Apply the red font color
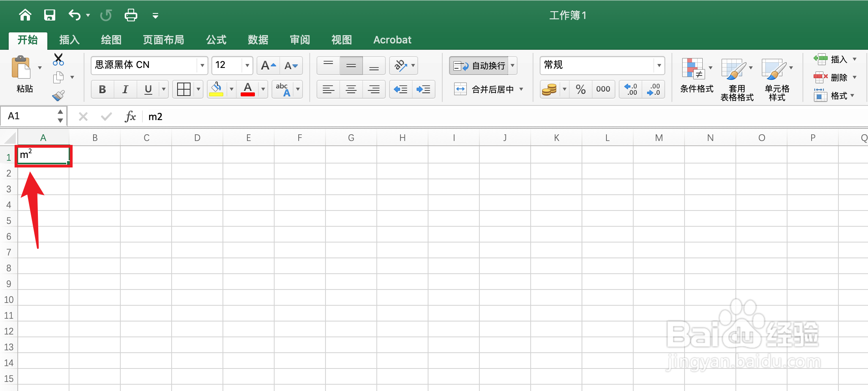Image resolution: width=868 pixels, height=391 pixels. coord(248,89)
